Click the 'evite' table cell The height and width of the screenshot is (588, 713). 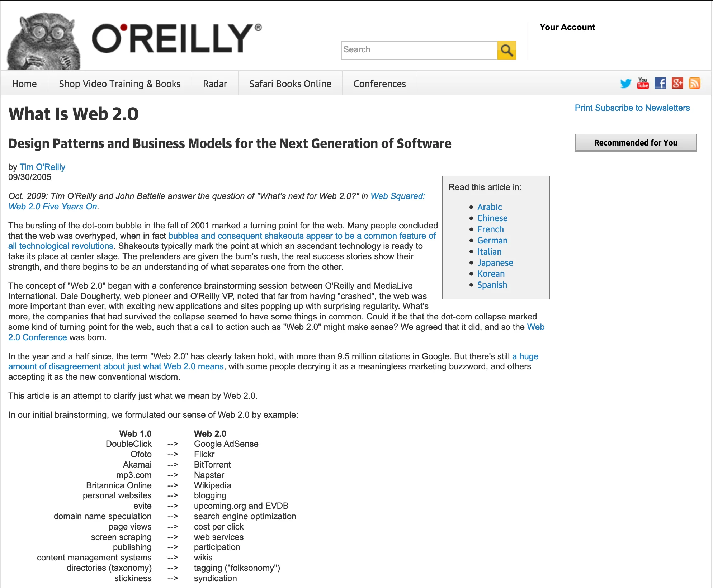point(142,506)
